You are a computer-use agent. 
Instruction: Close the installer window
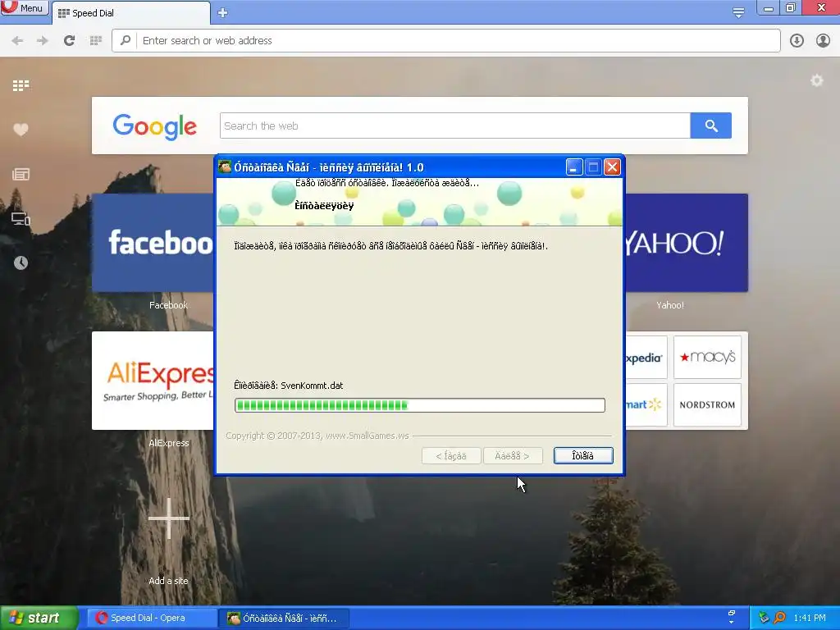612,167
